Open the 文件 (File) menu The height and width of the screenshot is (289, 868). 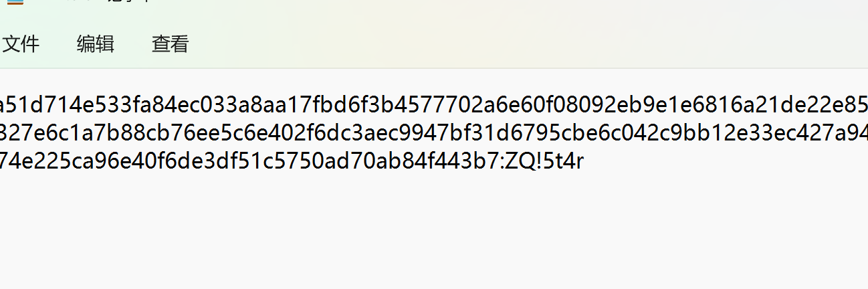point(21,44)
